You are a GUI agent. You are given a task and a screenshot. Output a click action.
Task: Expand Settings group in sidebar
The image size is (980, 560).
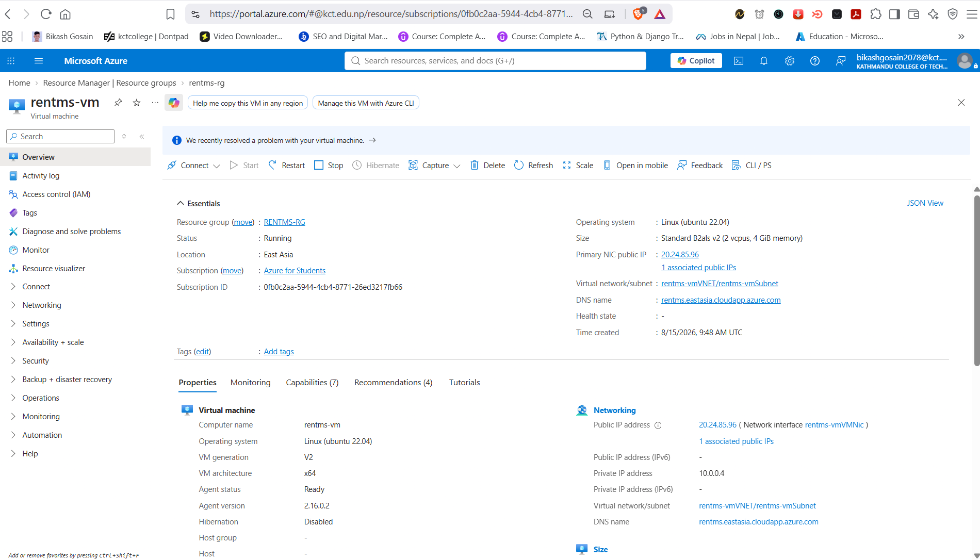point(13,324)
